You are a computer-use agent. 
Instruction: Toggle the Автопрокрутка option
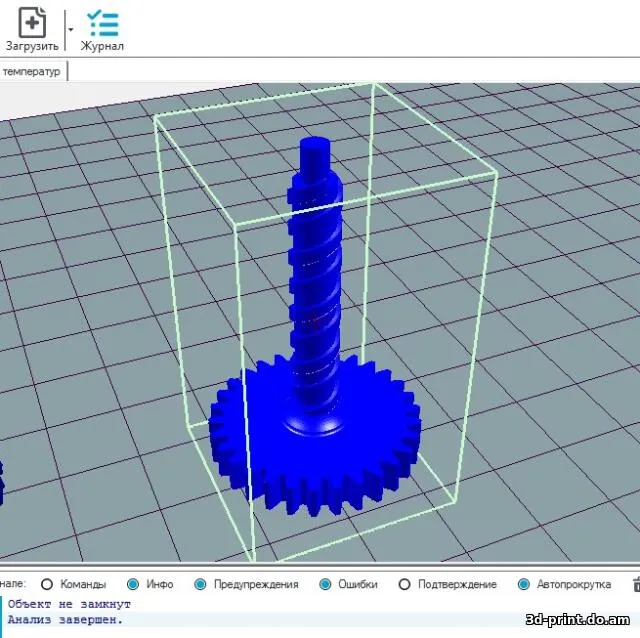click(x=523, y=584)
